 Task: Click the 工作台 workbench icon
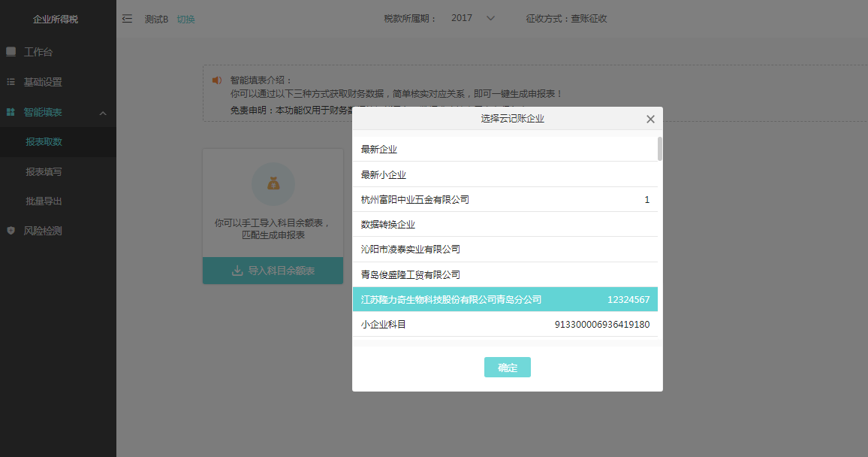coord(11,52)
